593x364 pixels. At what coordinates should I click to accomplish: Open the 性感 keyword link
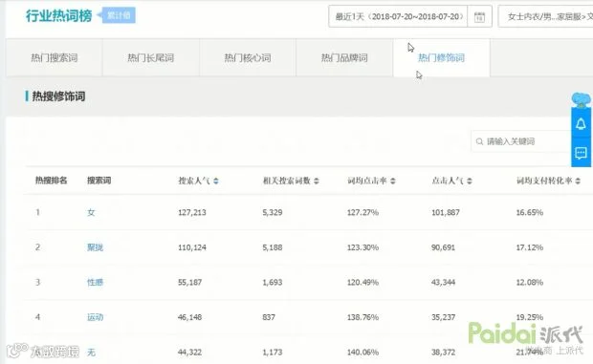tap(95, 282)
